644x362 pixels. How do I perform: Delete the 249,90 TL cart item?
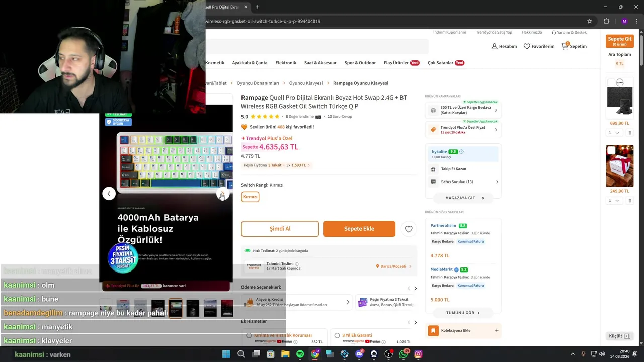(629, 200)
